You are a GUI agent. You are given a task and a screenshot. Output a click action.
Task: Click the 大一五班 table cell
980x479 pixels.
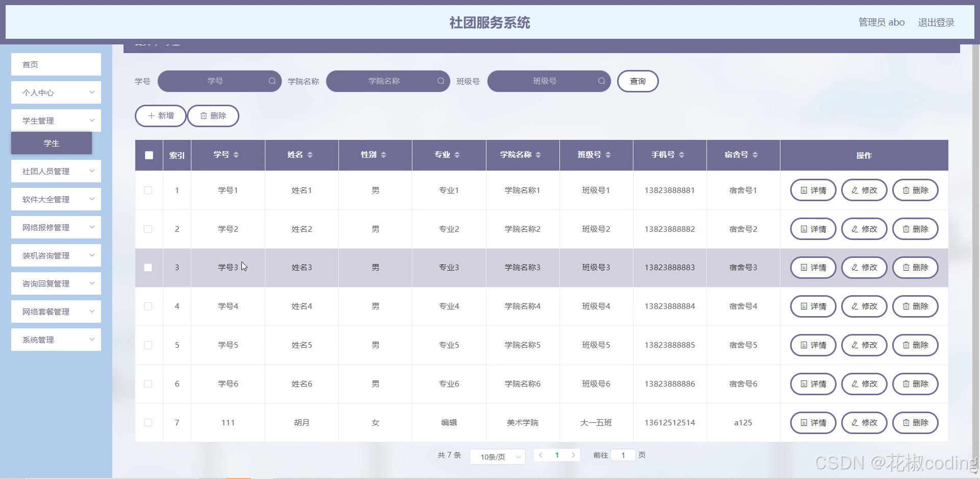pyautogui.click(x=596, y=423)
